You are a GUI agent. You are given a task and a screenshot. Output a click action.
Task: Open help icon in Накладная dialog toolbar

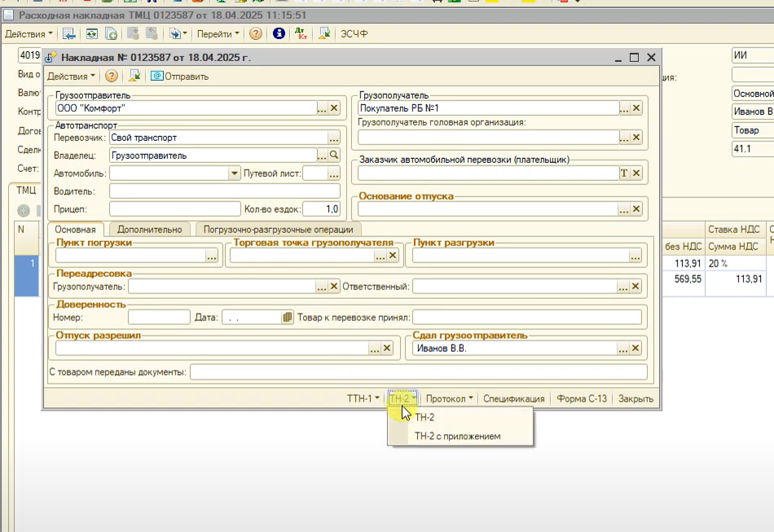pyautogui.click(x=112, y=76)
